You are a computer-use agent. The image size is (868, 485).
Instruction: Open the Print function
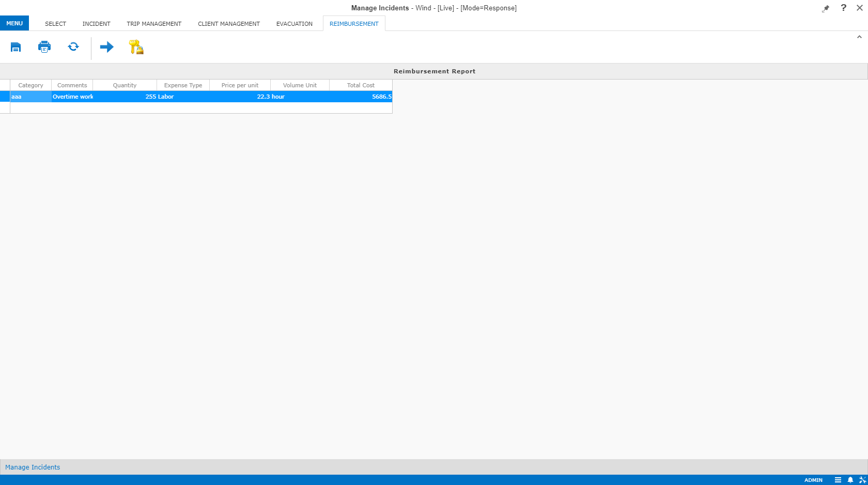[44, 47]
